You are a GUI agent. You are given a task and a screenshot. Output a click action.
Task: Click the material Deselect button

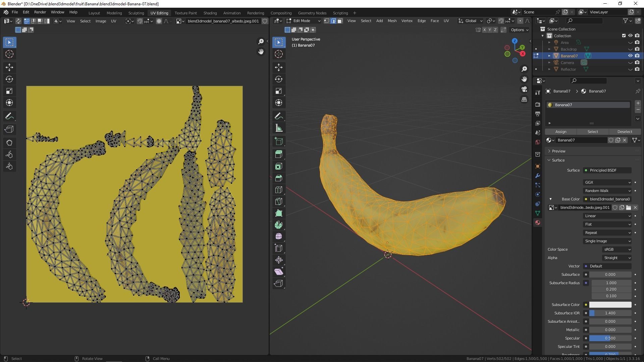coord(625,132)
